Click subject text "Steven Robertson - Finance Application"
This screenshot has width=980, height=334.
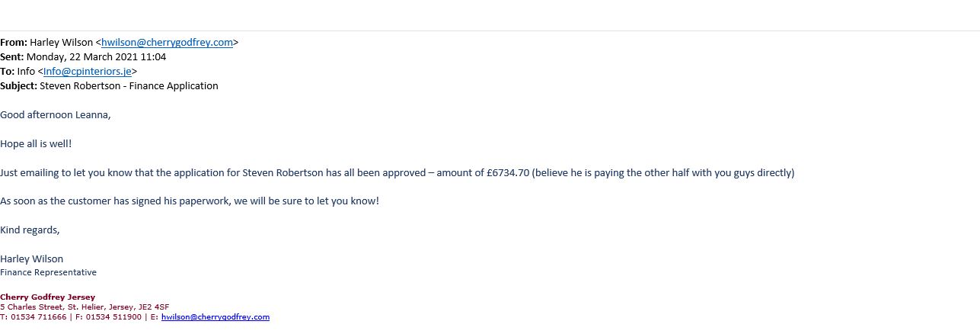coord(129,86)
